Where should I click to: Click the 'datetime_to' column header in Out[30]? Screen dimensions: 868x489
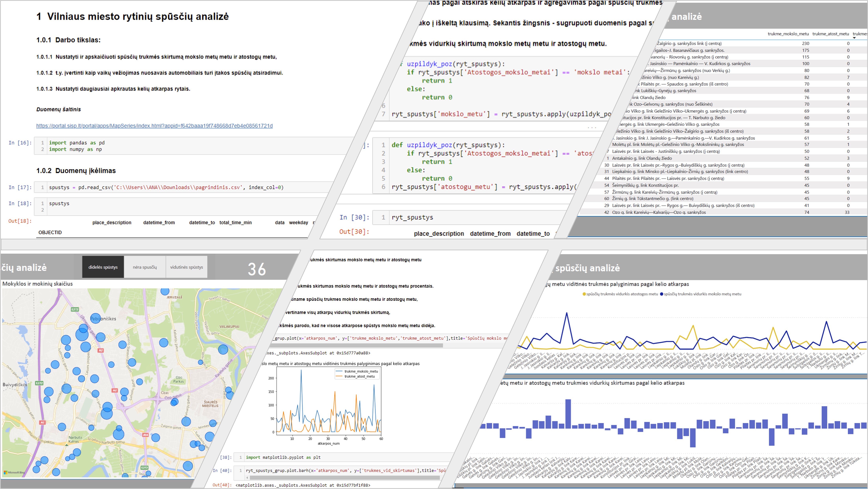[533, 234]
